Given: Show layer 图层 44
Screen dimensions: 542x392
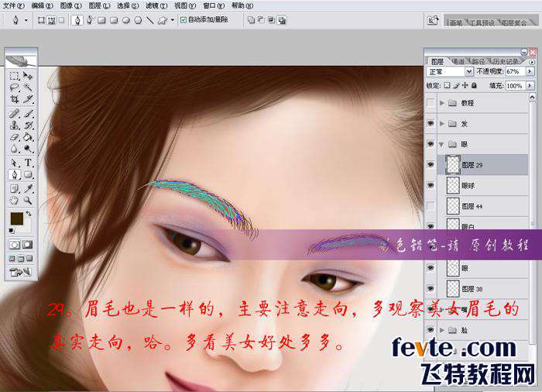Looking at the screenshot, I should coord(431,206).
